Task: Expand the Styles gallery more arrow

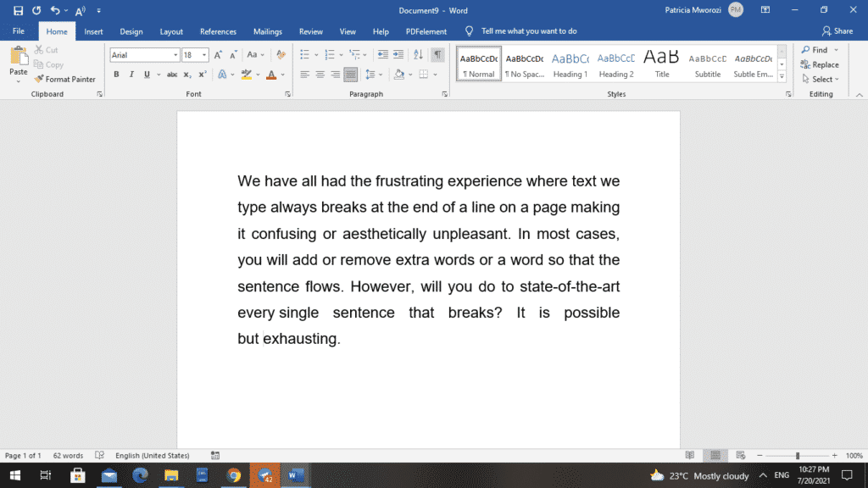Action: tap(782, 76)
